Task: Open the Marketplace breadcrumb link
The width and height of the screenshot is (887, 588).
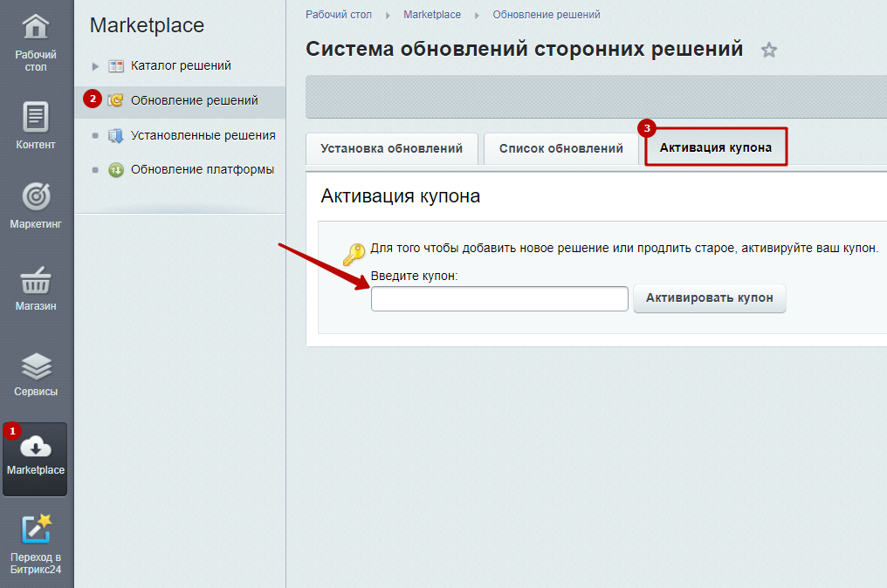Action: tap(432, 15)
